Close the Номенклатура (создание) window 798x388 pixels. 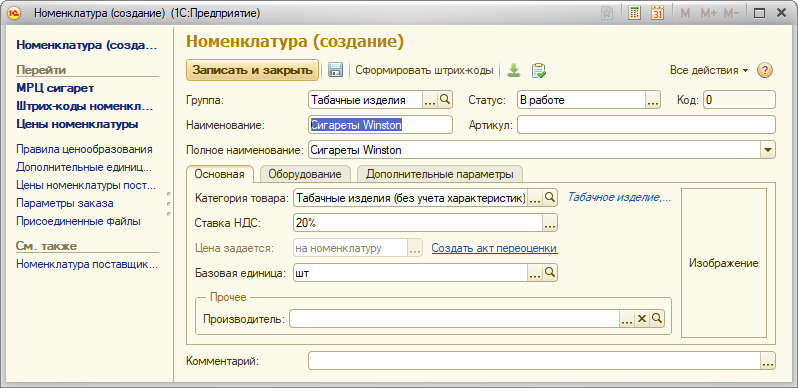(x=781, y=13)
